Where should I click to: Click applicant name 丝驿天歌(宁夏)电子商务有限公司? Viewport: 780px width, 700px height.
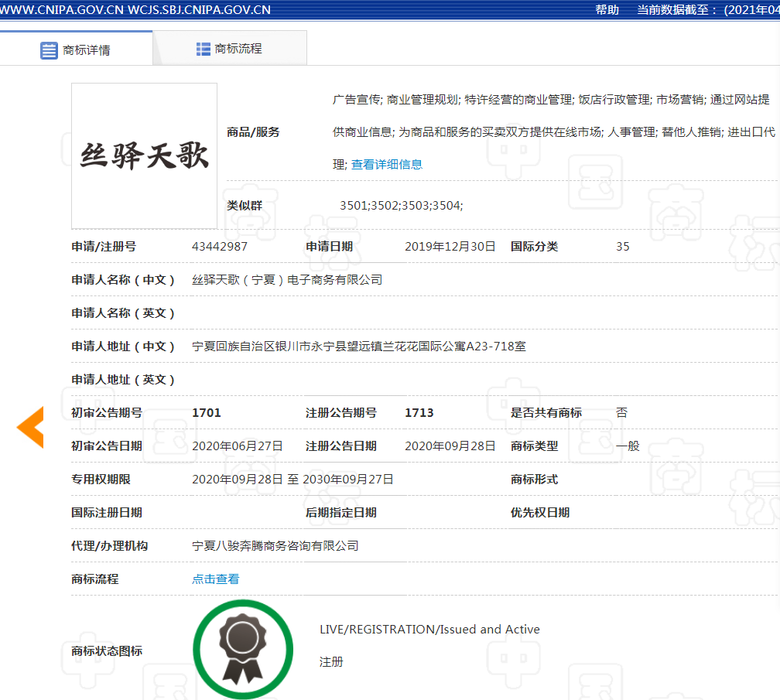point(287,280)
